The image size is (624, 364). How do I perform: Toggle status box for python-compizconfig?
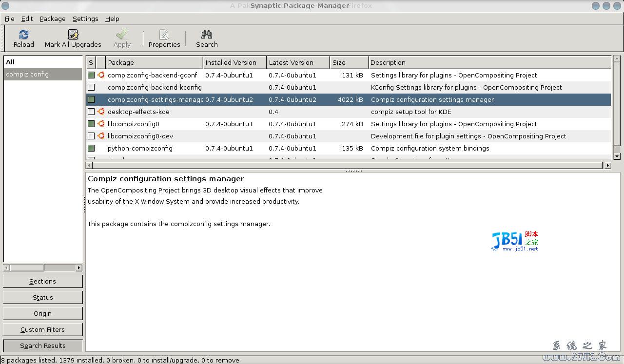coord(91,148)
